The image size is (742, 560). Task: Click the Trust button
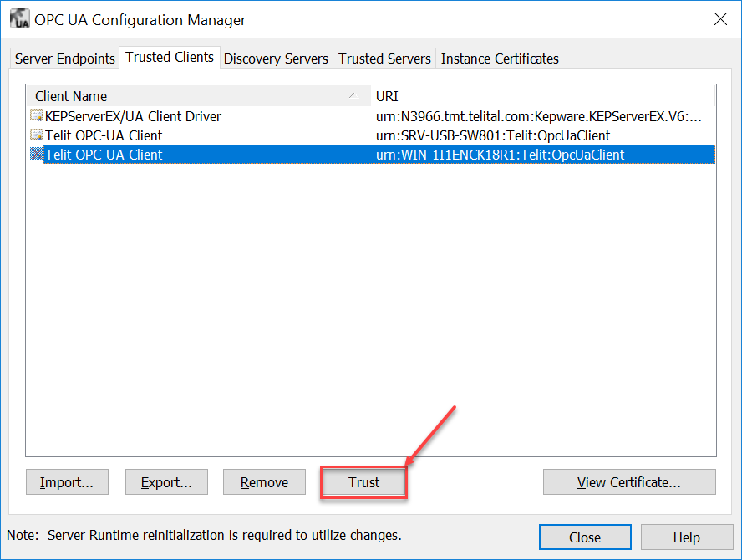pyautogui.click(x=363, y=482)
